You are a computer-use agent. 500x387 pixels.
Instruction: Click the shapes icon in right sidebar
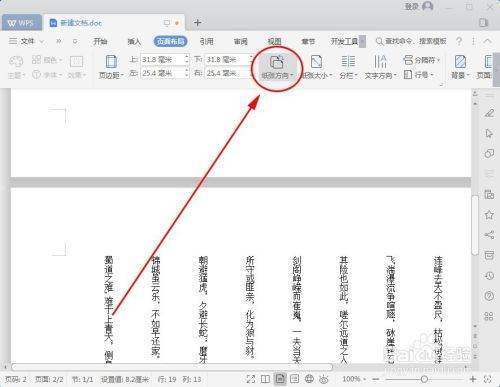[x=489, y=154]
